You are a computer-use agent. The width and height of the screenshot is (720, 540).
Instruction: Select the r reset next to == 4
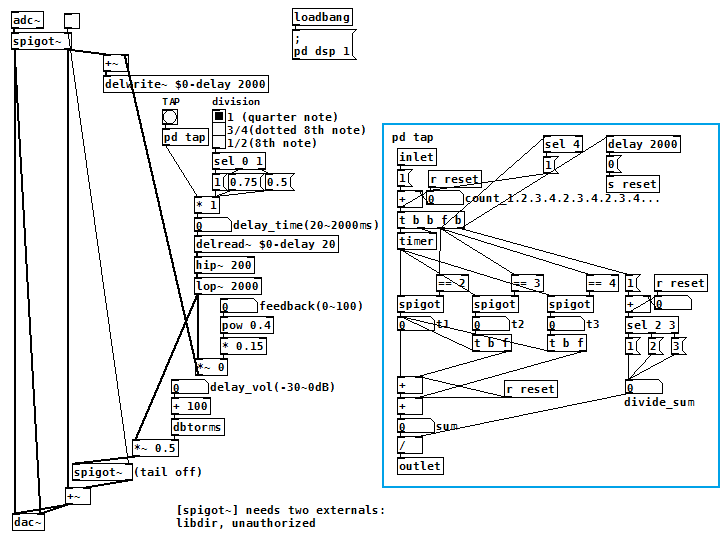click(x=681, y=283)
